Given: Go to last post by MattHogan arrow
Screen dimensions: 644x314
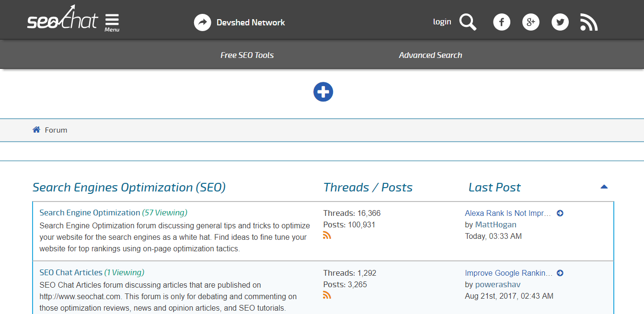Looking at the screenshot, I should [560, 213].
